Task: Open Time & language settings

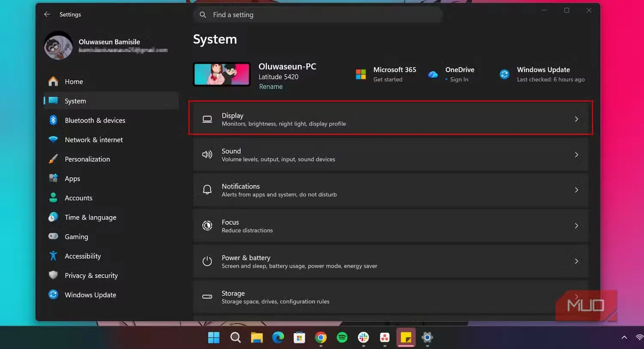Action: (112, 217)
